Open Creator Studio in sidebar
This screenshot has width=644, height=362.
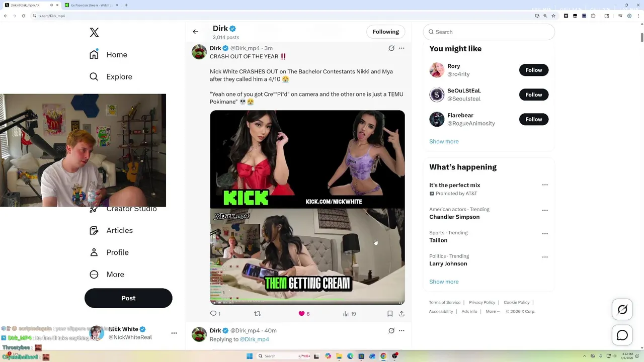[x=123, y=209]
